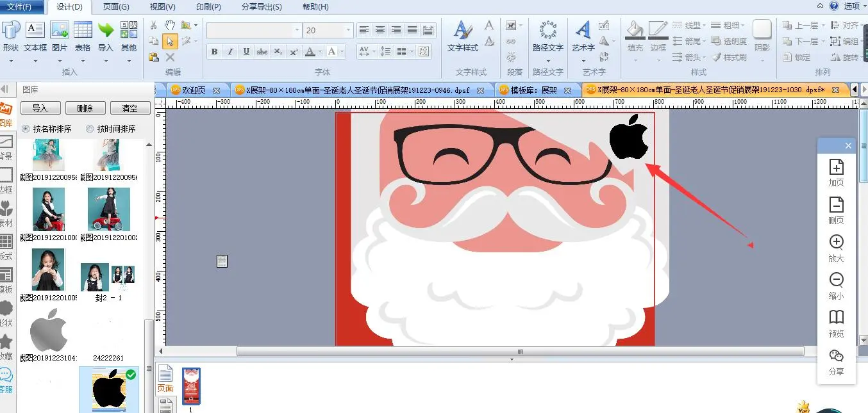This screenshot has height=413, width=868.
Task: Expand the font color A dropdown arrow
Action: pos(321,52)
